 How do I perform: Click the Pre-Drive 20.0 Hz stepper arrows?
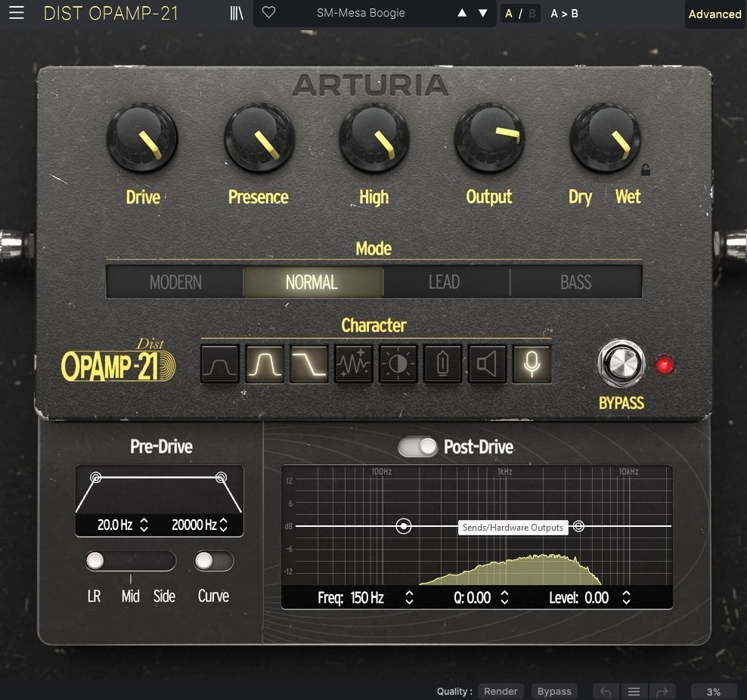point(144,525)
